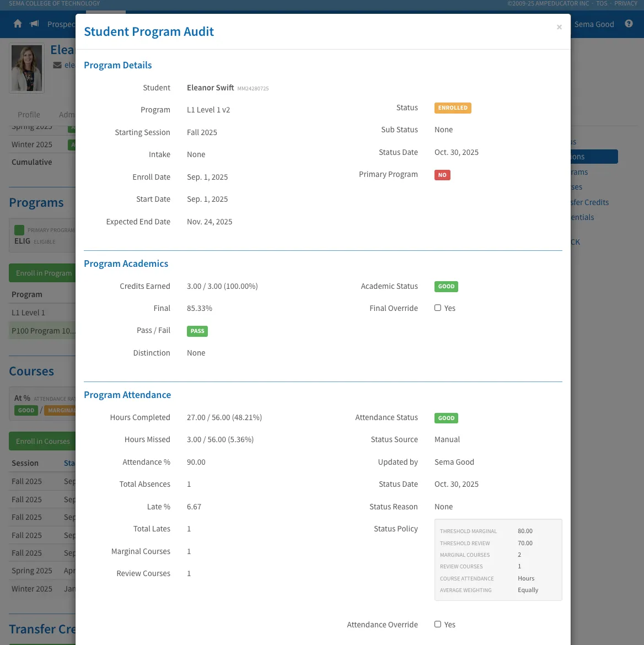Click Hours Missed value 3.00 / 56.00
Image resolution: width=644 pixels, height=645 pixels.
click(220, 439)
